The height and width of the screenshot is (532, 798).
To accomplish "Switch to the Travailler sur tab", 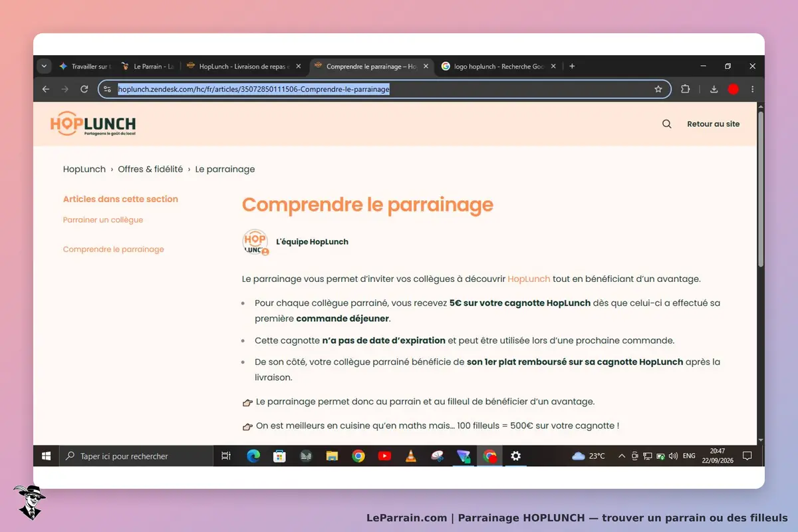I will click(x=84, y=66).
